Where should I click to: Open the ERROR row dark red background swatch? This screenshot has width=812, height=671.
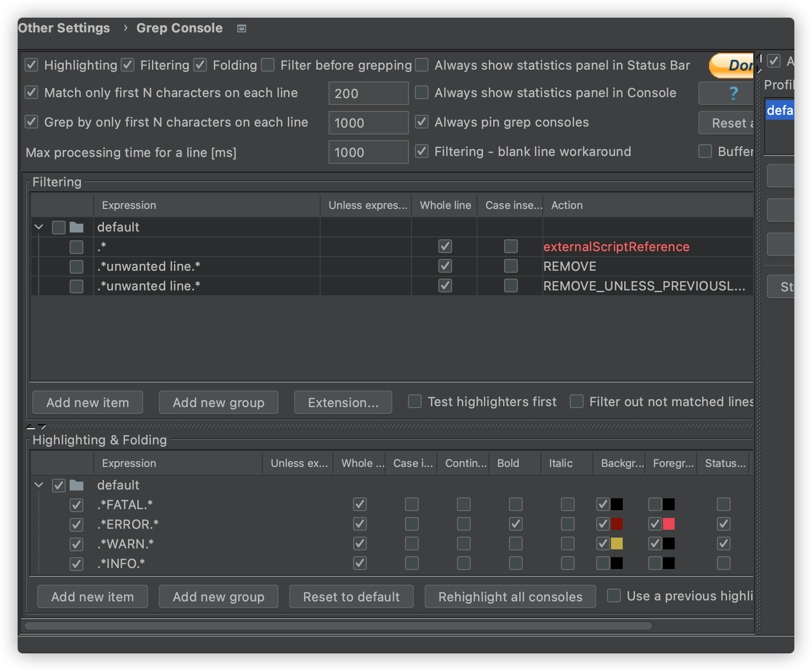pos(617,524)
